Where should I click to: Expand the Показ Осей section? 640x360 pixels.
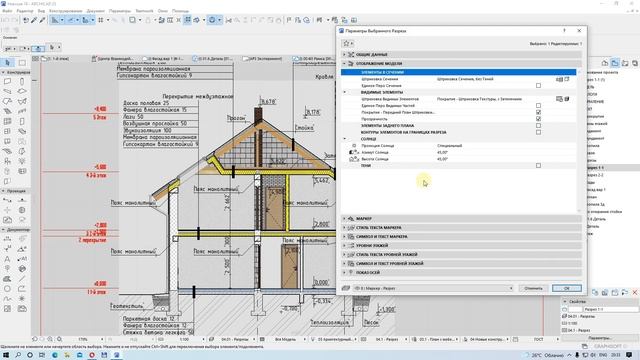tap(461, 273)
